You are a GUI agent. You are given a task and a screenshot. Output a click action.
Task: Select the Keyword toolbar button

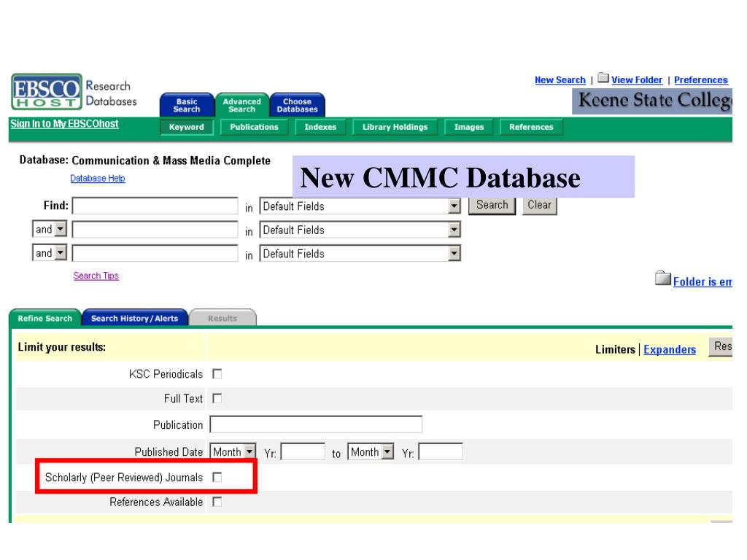click(x=187, y=127)
